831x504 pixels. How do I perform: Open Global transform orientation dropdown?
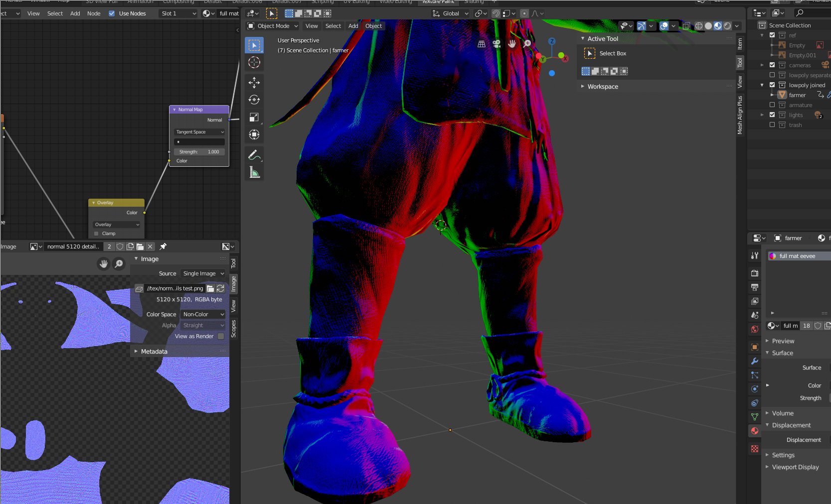pos(451,13)
